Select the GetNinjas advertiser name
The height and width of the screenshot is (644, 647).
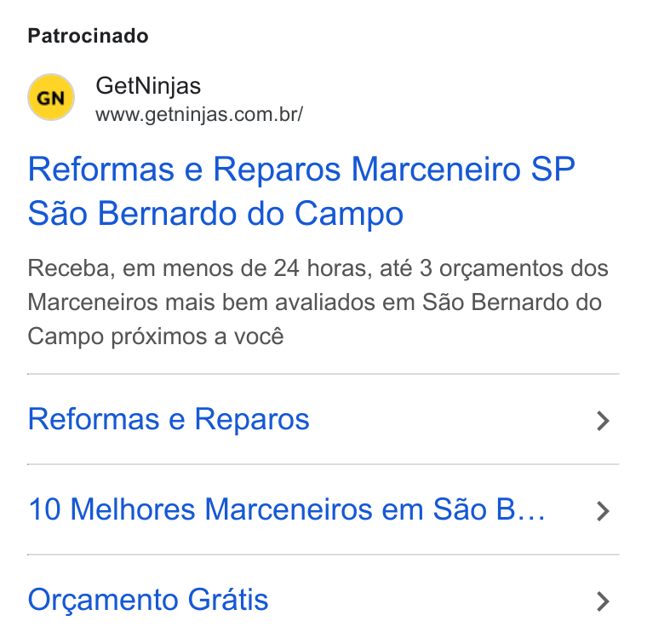pos(148,86)
